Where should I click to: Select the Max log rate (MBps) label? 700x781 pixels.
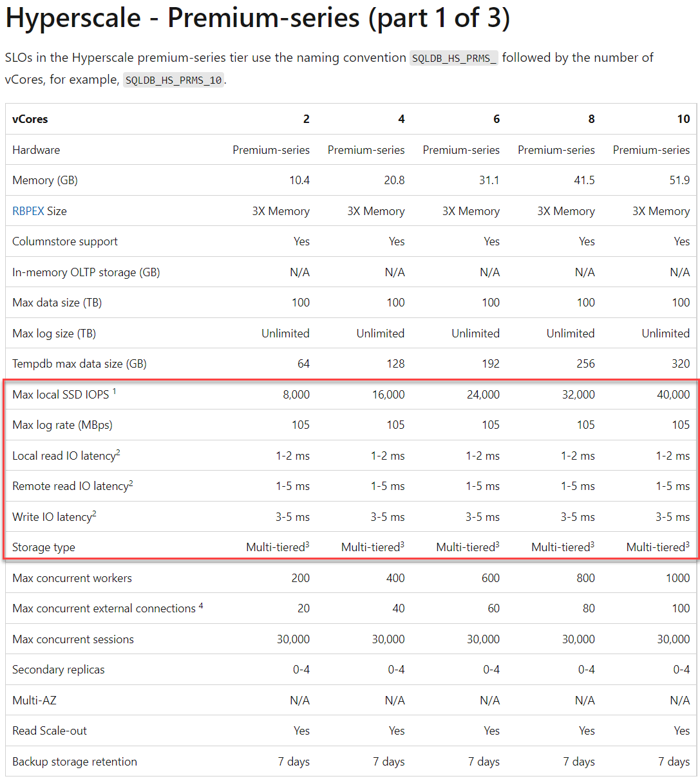(62, 425)
